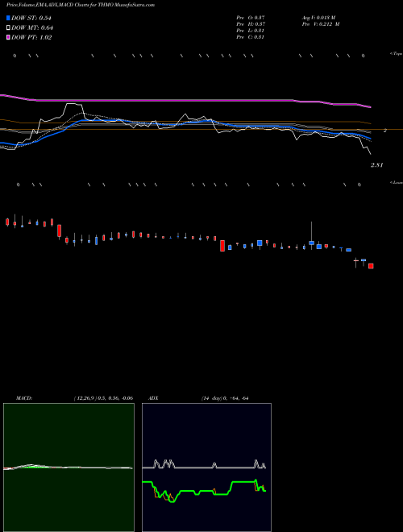Click the MACD panel heading label
The image size is (403, 532).
coord(24,398)
